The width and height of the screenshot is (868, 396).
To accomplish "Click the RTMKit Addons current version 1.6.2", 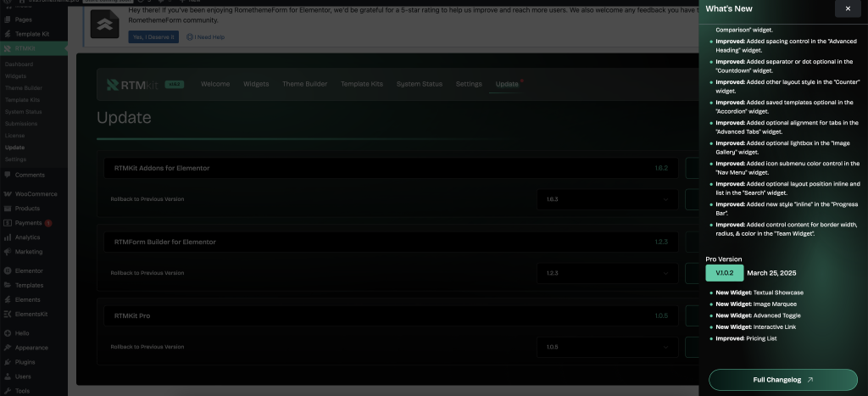I will coord(661,169).
